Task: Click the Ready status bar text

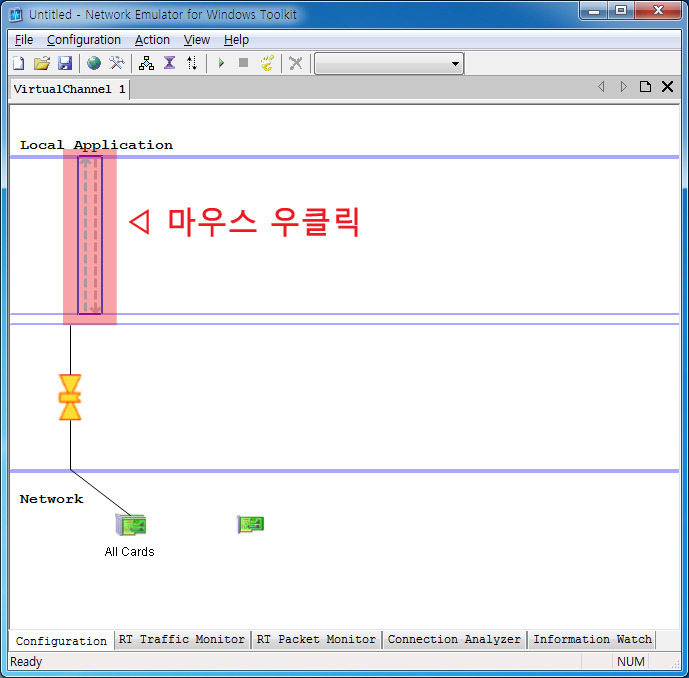Action: point(26,662)
